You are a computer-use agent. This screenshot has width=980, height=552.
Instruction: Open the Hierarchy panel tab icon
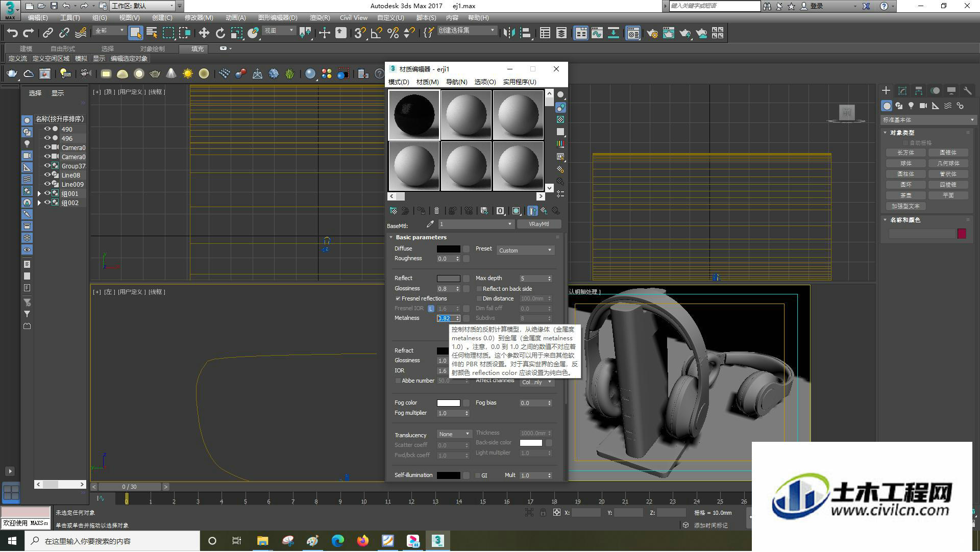(919, 91)
